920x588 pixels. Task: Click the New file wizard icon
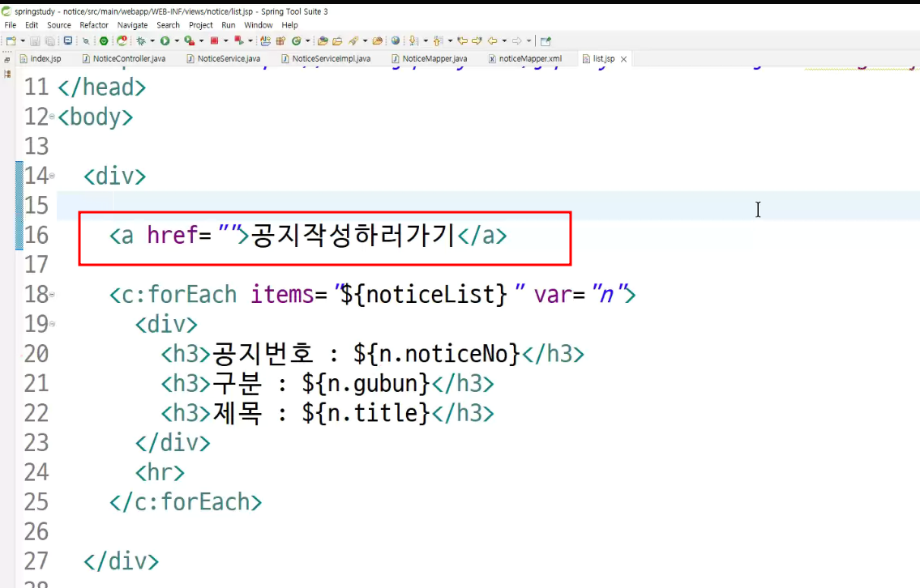click(11, 41)
